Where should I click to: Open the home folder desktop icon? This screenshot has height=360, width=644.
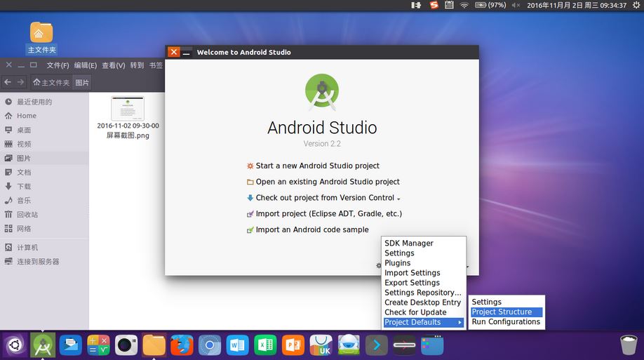(x=41, y=38)
